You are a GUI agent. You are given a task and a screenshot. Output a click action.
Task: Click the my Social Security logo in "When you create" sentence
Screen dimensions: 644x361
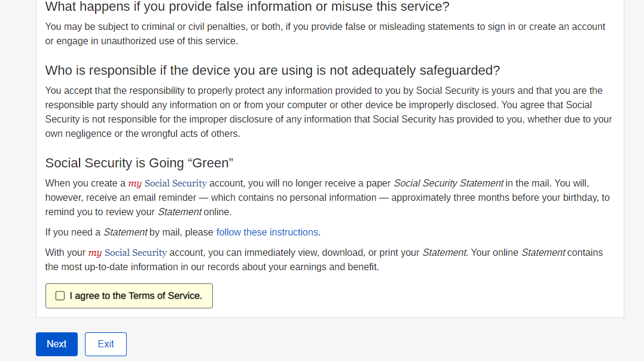[x=167, y=183]
